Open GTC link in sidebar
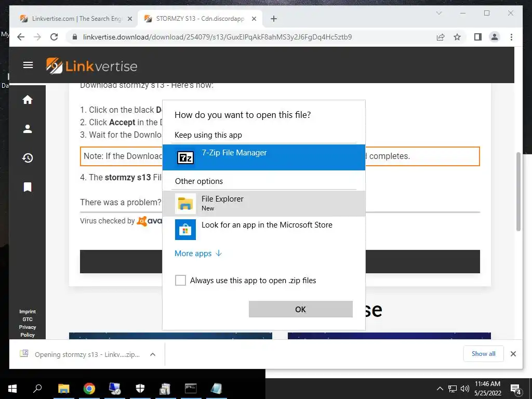This screenshot has width=532, height=399. pyautogui.click(x=28, y=320)
